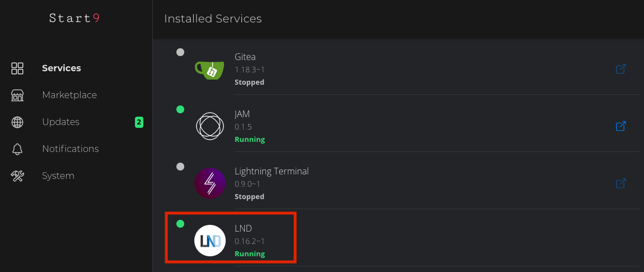Click the Start9 logo text
Image resolution: width=644 pixels, height=272 pixels.
point(74,18)
